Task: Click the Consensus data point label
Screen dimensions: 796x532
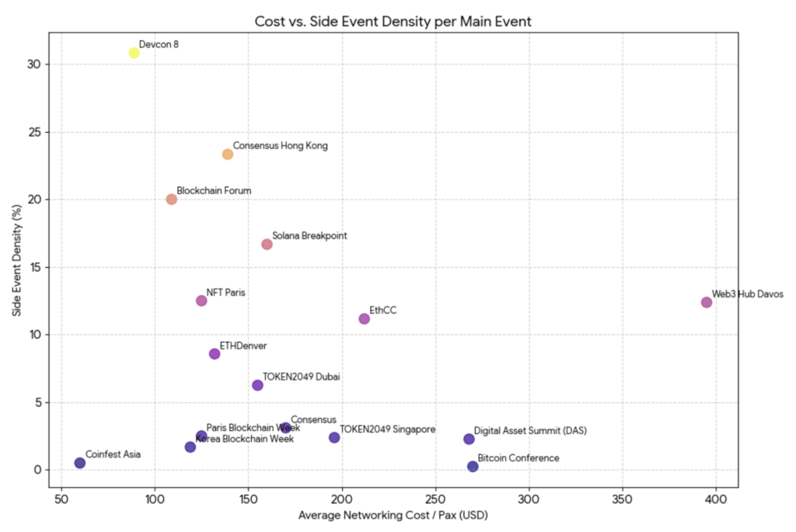Action: pyautogui.click(x=313, y=419)
